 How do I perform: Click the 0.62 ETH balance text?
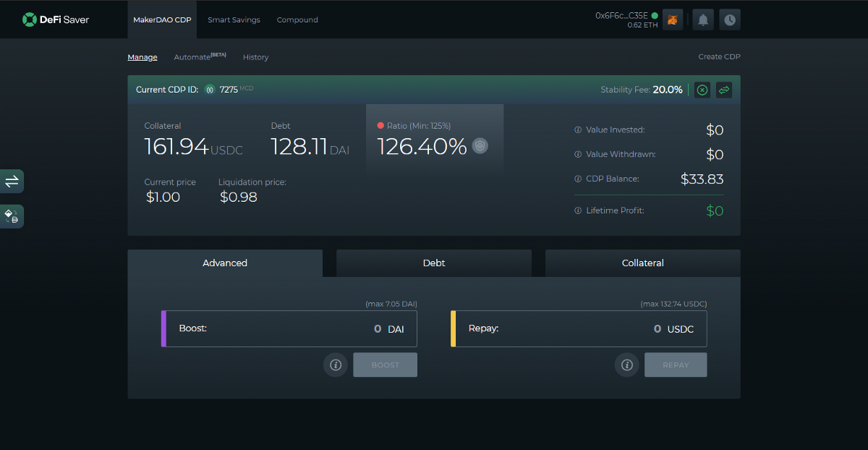643,25
